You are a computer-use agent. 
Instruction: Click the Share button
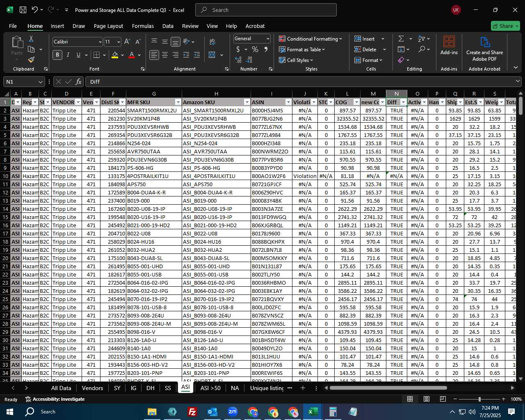point(505,26)
